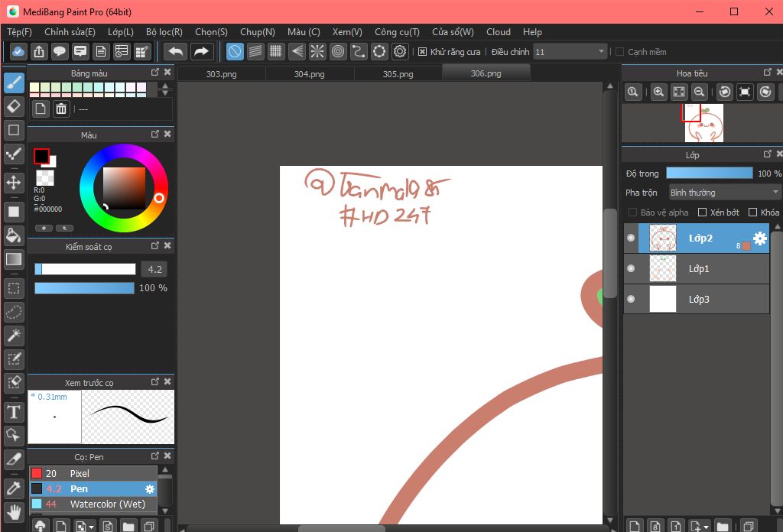Select the Bucket fill tool
Image resolution: width=783 pixels, height=532 pixels.
14,235
